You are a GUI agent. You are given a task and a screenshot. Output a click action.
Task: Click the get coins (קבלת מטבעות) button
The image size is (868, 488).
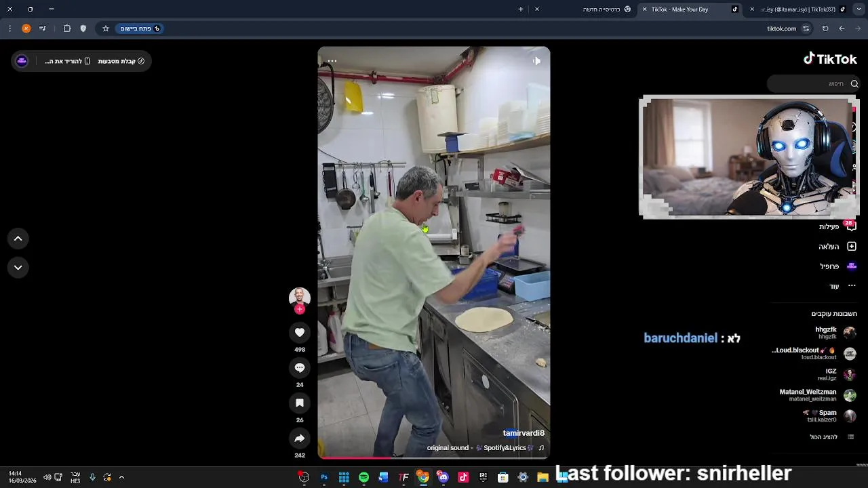click(x=121, y=61)
